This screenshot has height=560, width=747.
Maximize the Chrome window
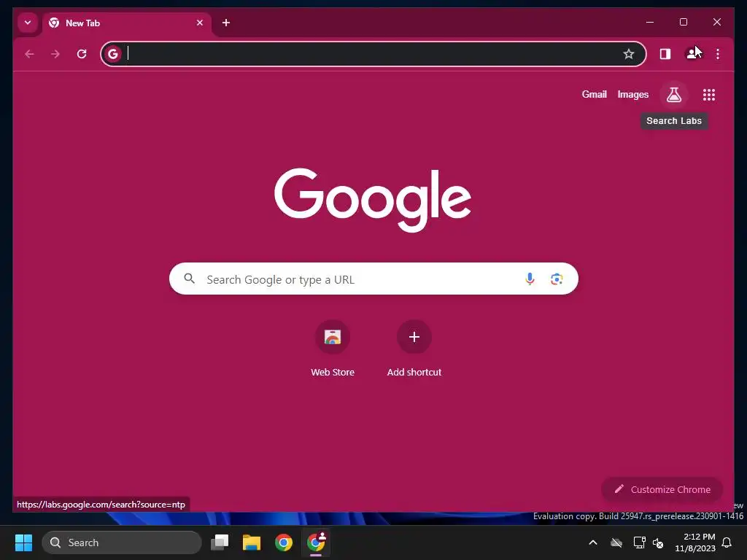click(x=683, y=22)
